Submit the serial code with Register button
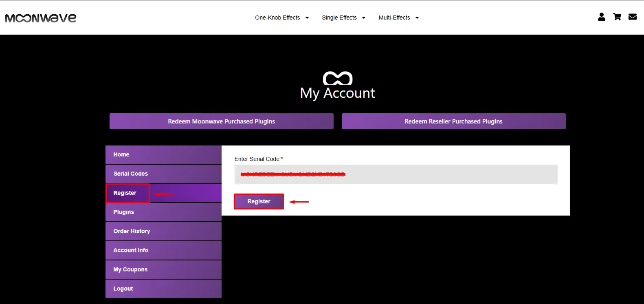This screenshot has width=644, height=304. point(259,201)
